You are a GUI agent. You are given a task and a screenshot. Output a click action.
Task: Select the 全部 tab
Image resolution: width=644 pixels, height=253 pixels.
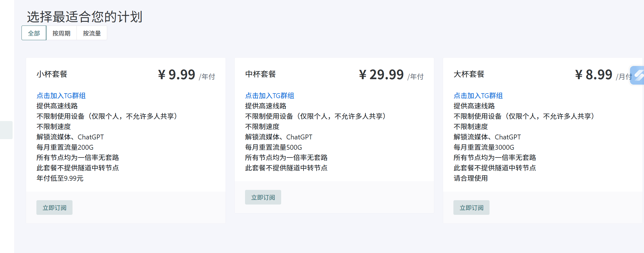[34, 33]
